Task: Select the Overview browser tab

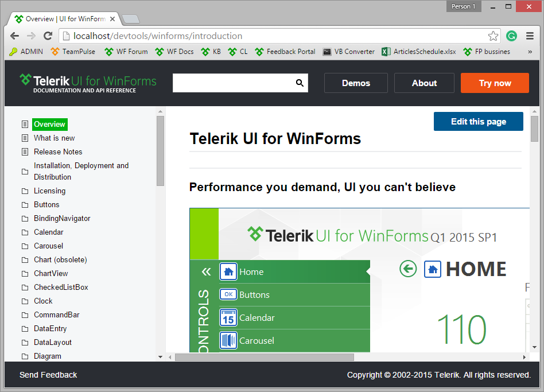Action: pyautogui.click(x=64, y=19)
